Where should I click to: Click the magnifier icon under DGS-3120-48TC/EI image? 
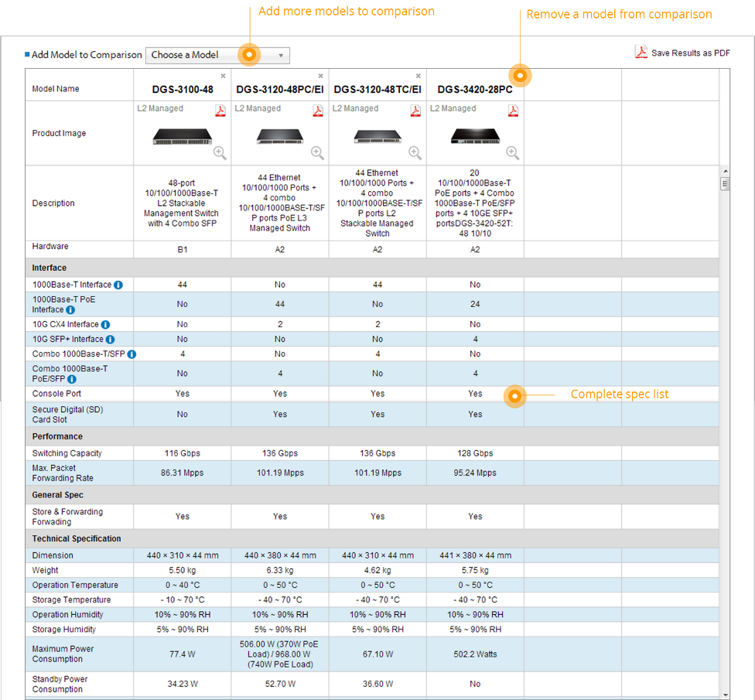coord(415,153)
